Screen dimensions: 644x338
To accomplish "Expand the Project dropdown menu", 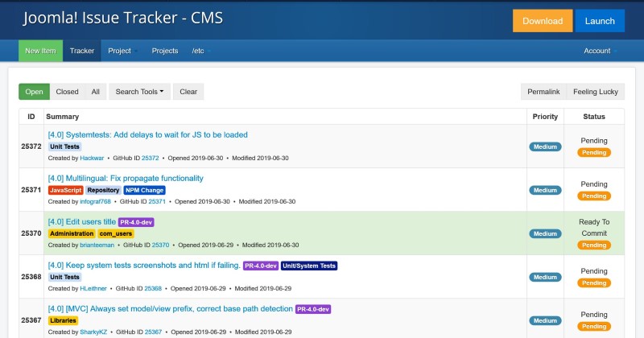I will [x=122, y=51].
